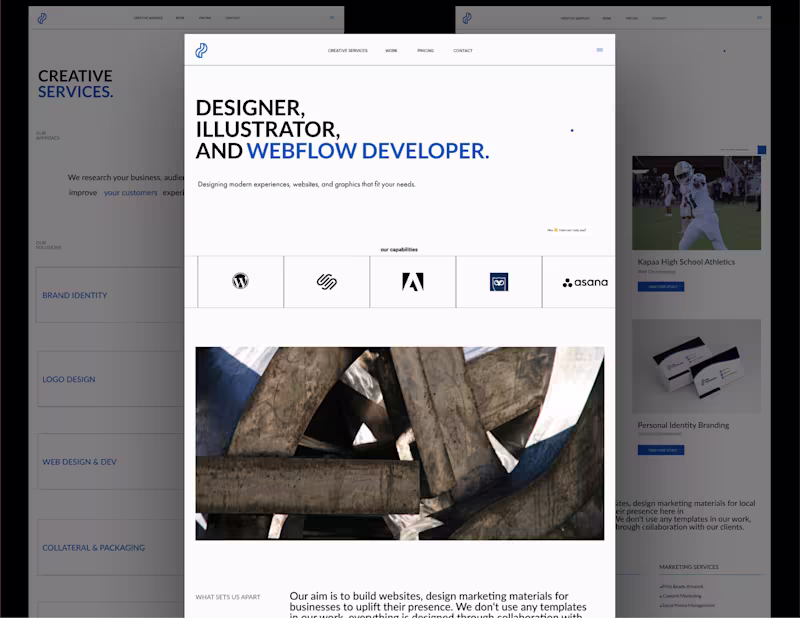This screenshot has width=800, height=618.
Task: Click the asana logo tile
Action: (x=579, y=282)
